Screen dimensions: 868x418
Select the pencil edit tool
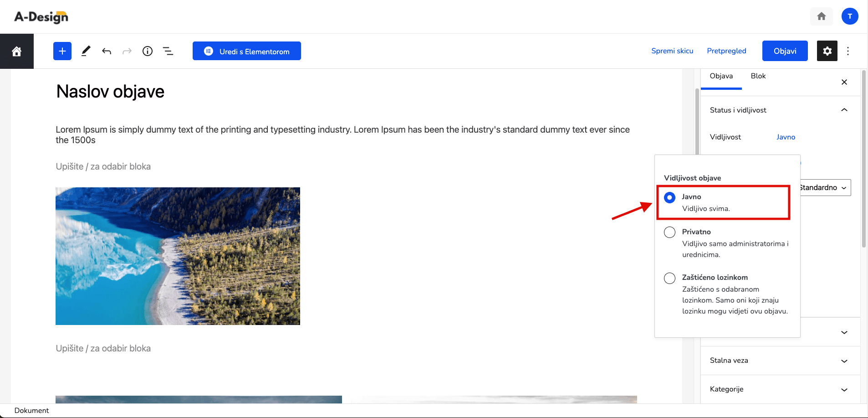click(86, 51)
